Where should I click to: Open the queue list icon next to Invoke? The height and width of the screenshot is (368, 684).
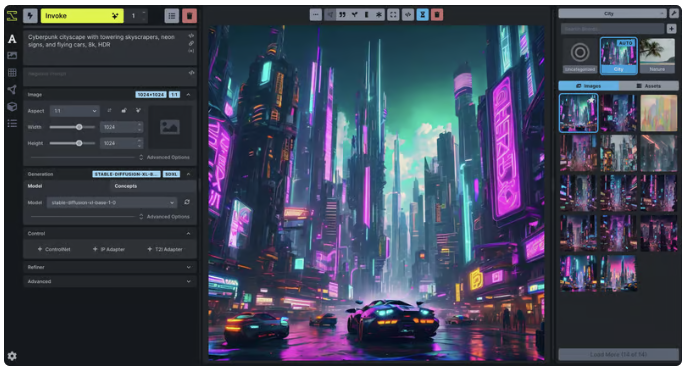pos(172,16)
